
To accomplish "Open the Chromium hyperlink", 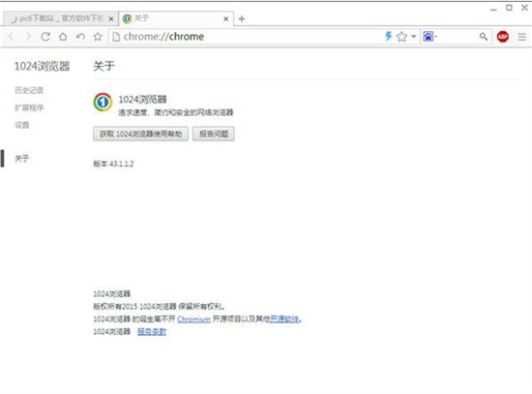I will coord(193,318).
